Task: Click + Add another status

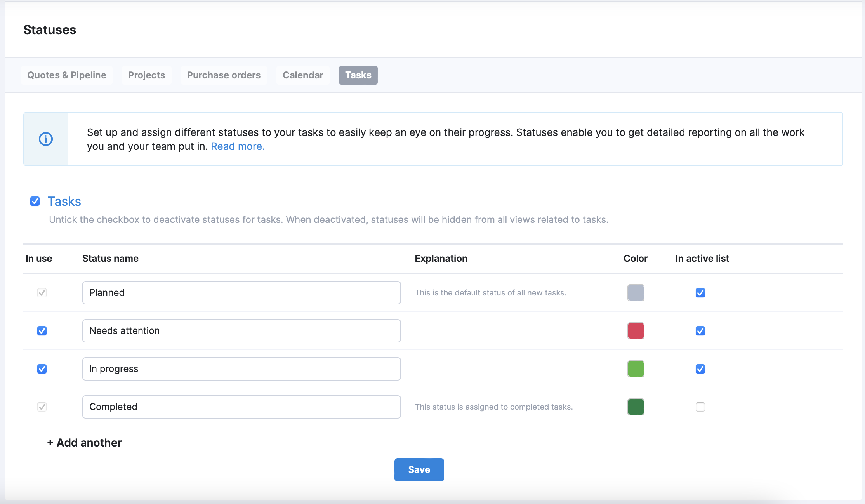Action: click(84, 443)
